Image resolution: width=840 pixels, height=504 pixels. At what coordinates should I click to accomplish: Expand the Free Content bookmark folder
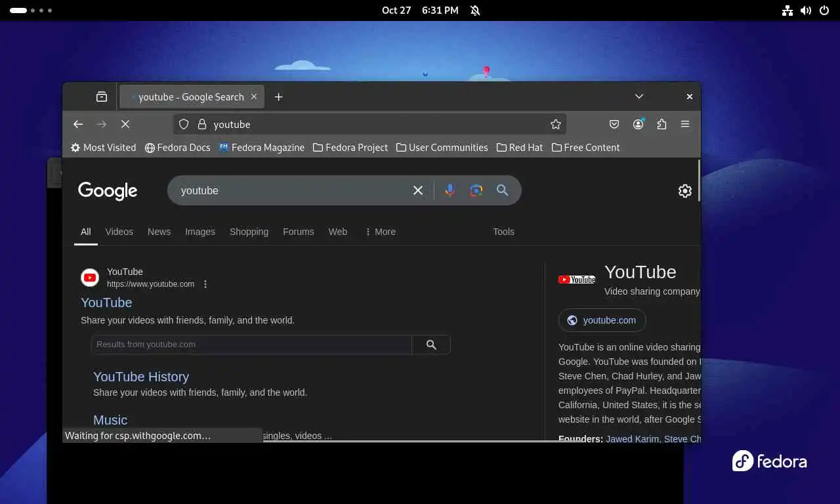point(585,148)
